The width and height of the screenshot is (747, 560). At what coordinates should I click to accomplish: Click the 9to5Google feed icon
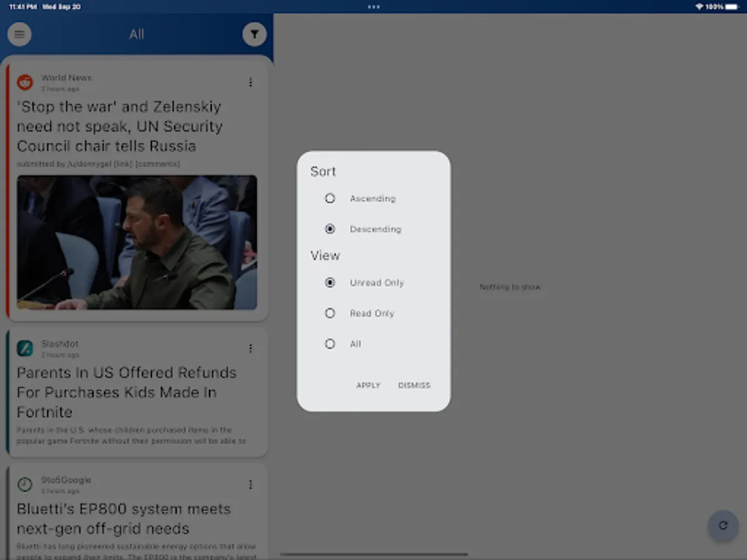(x=25, y=484)
